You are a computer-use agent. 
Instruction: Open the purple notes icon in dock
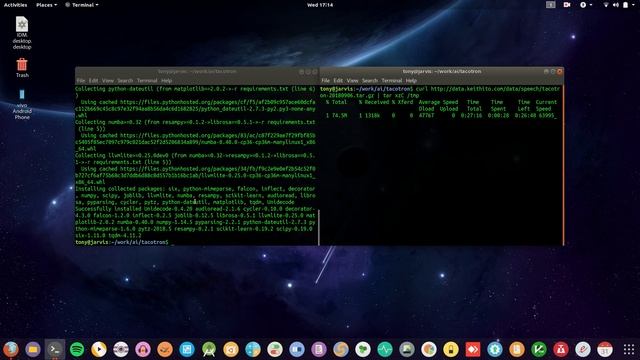[x=319, y=349]
